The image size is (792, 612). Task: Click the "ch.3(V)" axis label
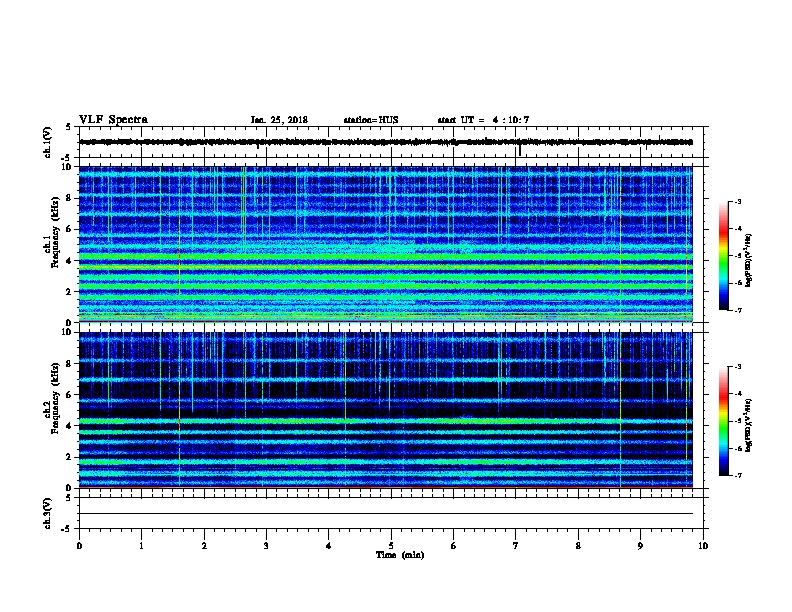click(48, 513)
